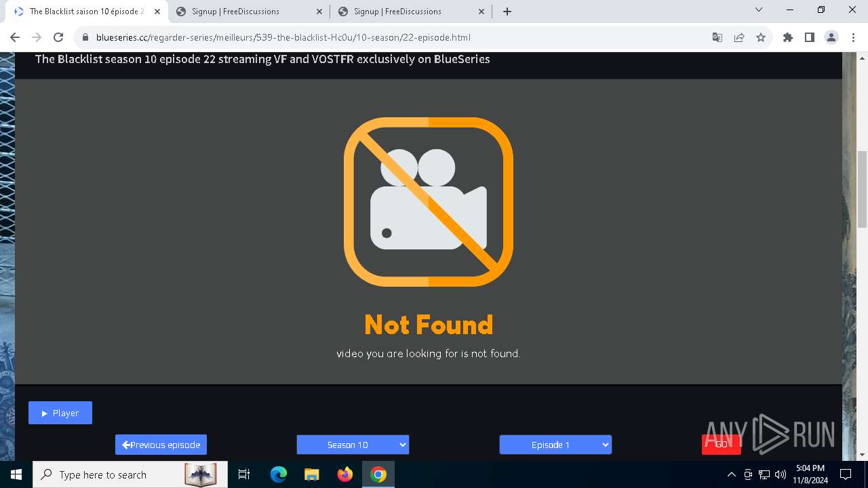Image resolution: width=868 pixels, height=488 pixels.
Task: Launch Firefox from the taskbar
Action: (344, 474)
